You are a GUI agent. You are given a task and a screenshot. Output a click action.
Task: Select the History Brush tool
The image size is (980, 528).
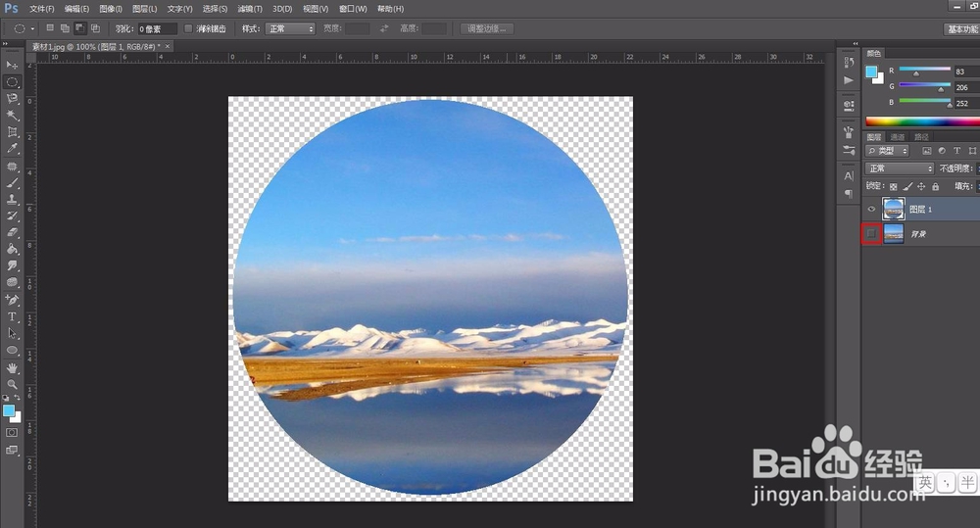pyautogui.click(x=12, y=216)
